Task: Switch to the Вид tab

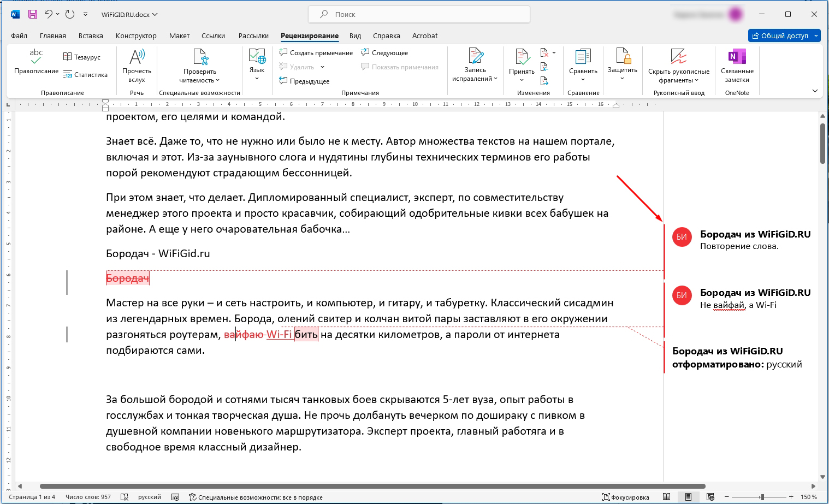Action: pos(355,35)
